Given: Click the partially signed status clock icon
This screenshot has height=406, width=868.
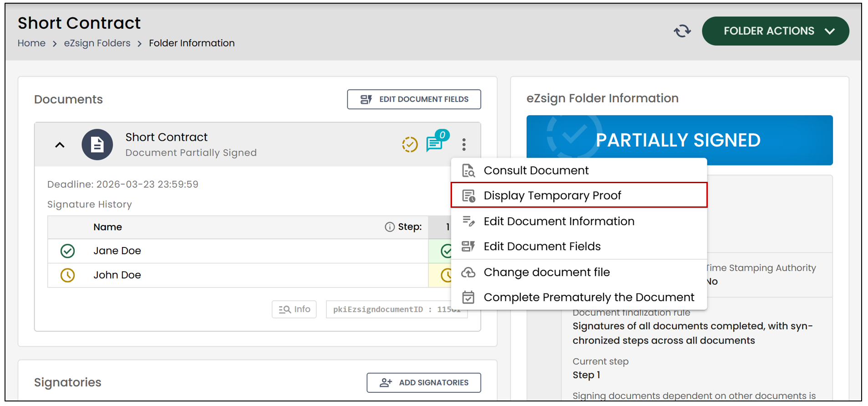Looking at the screenshot, I should pos(410,144).
